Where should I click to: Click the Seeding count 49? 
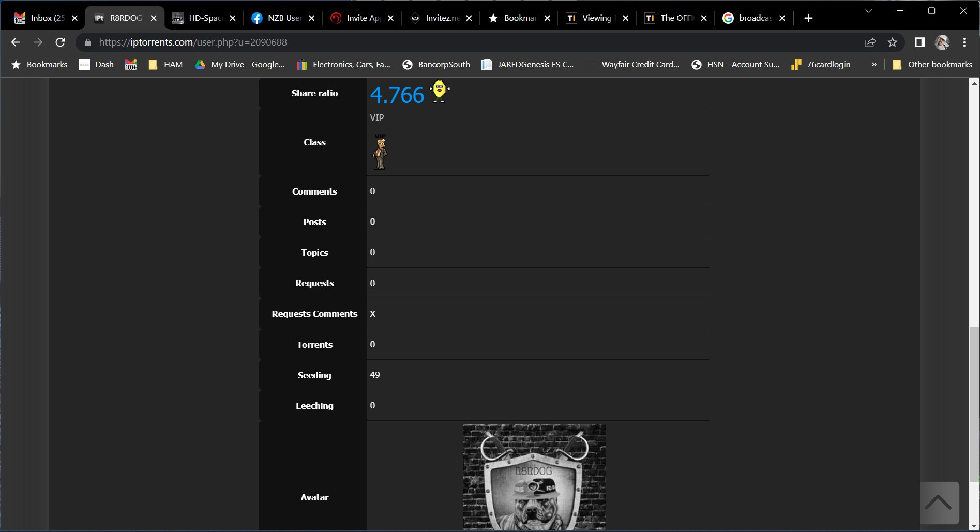(375, 375)
